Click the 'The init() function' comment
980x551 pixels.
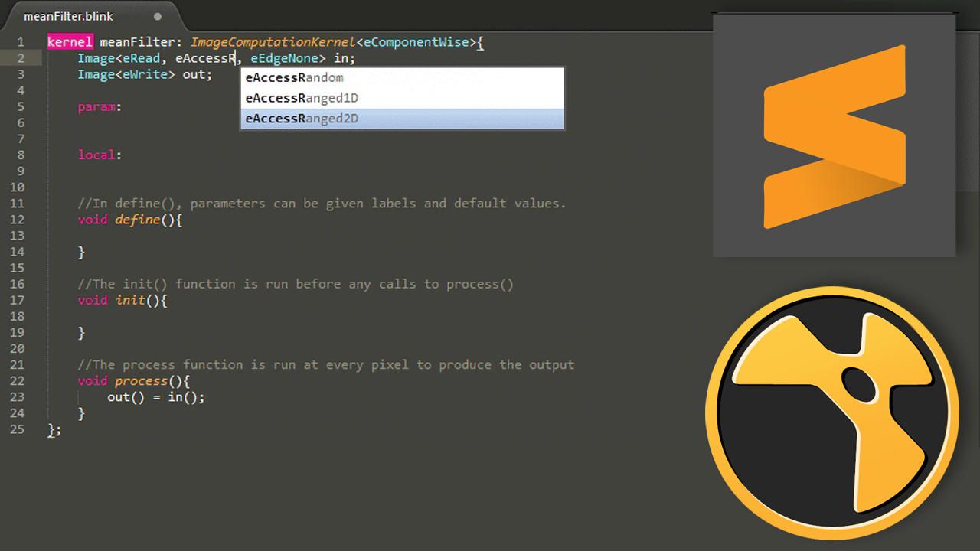point(296,284)
